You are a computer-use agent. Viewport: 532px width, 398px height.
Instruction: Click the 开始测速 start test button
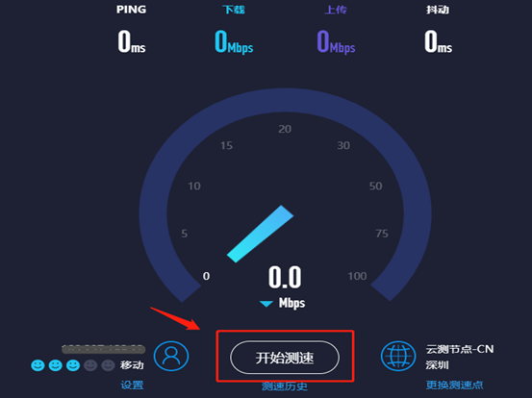pyautogui.click(x=285, y=358)
